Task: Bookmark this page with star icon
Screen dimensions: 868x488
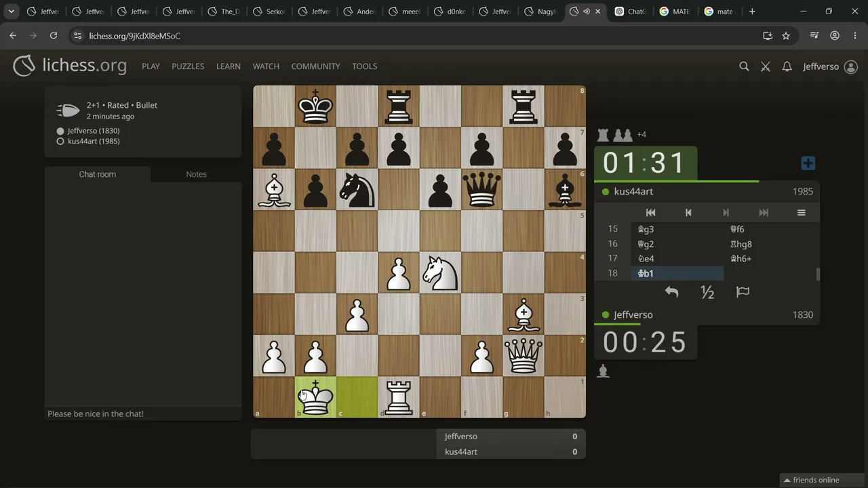Action: coord(786,36)
